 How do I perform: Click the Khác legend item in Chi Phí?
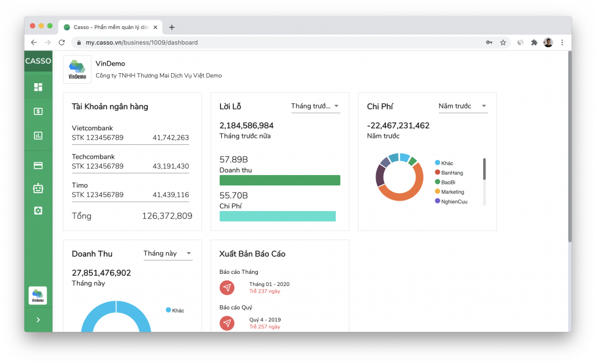pos(444,163)
